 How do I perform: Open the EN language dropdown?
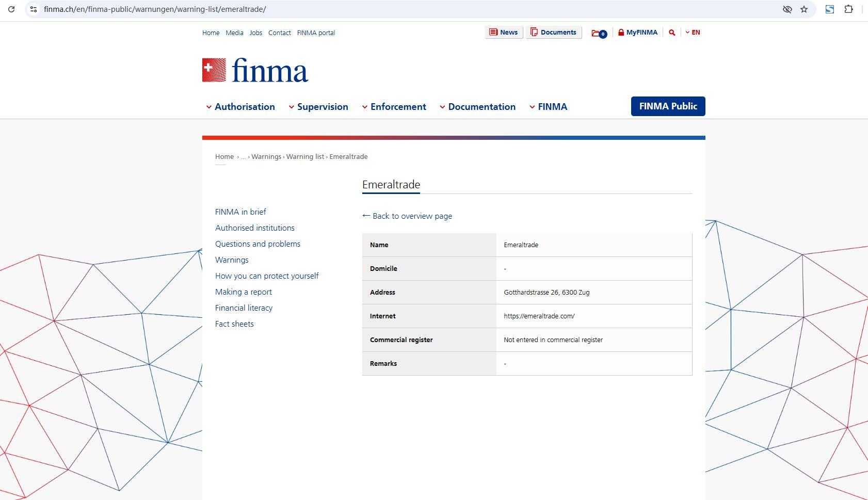[693, 33]
